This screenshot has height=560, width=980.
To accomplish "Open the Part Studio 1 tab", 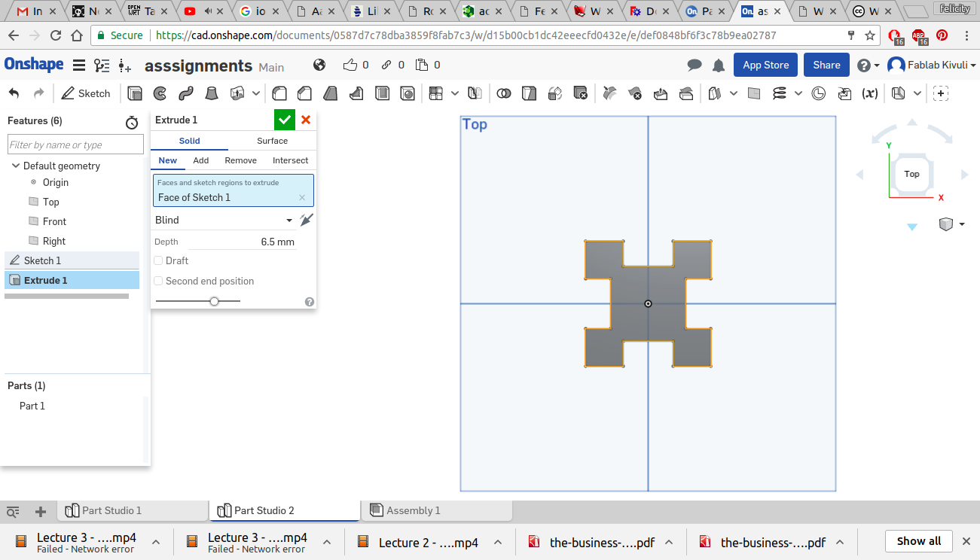I will coord(111,510).
